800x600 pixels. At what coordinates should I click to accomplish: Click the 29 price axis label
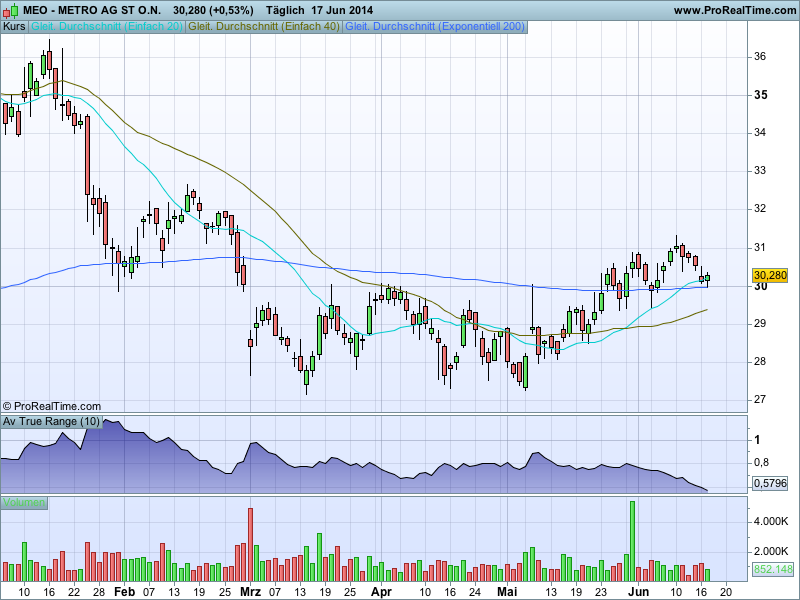point(760,323)
